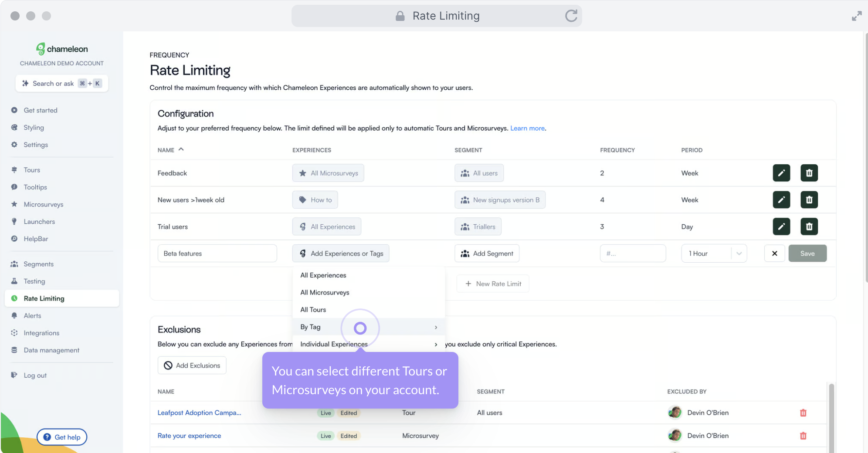Click the New signups version B segment chip
868x453 pixels.
500,200
